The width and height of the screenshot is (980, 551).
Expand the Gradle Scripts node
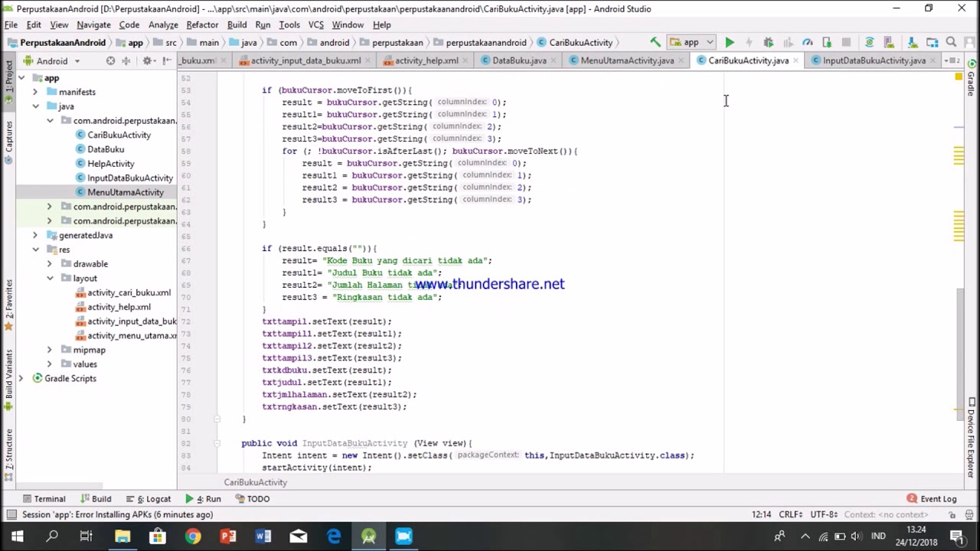pos(21,379)
